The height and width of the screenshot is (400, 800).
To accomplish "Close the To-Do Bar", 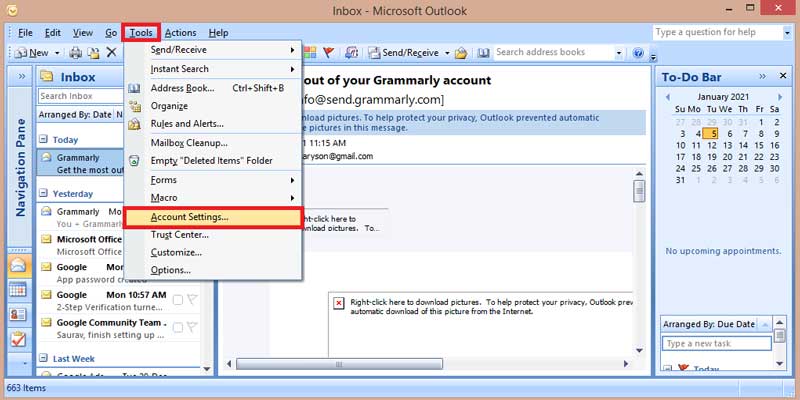I will [783, 76].
